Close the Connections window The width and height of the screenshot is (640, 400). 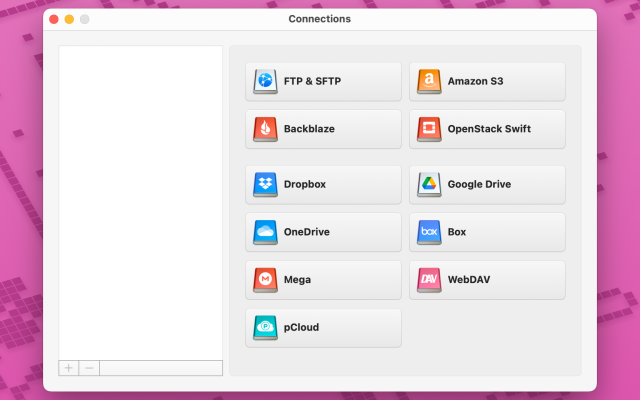tap(54, 19)
